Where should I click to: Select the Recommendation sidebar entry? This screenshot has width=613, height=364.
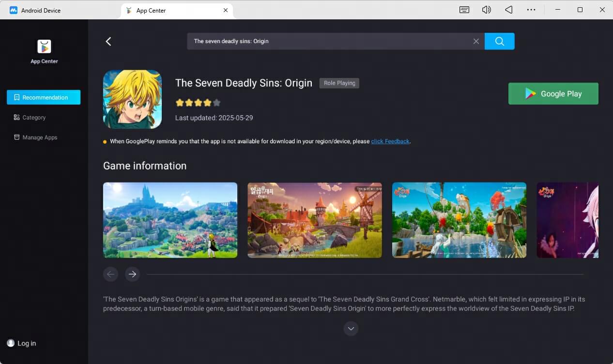(x=45, y=97)
